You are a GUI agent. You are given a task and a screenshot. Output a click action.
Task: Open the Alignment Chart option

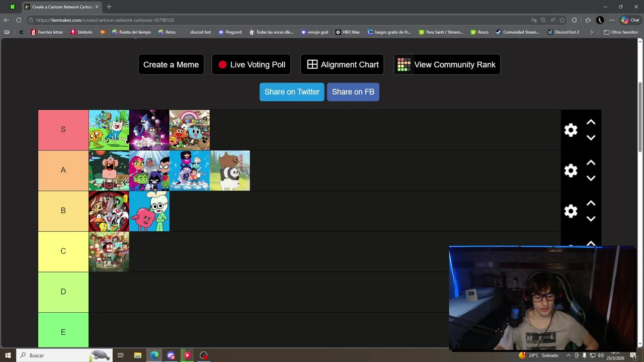coord(342,64)
